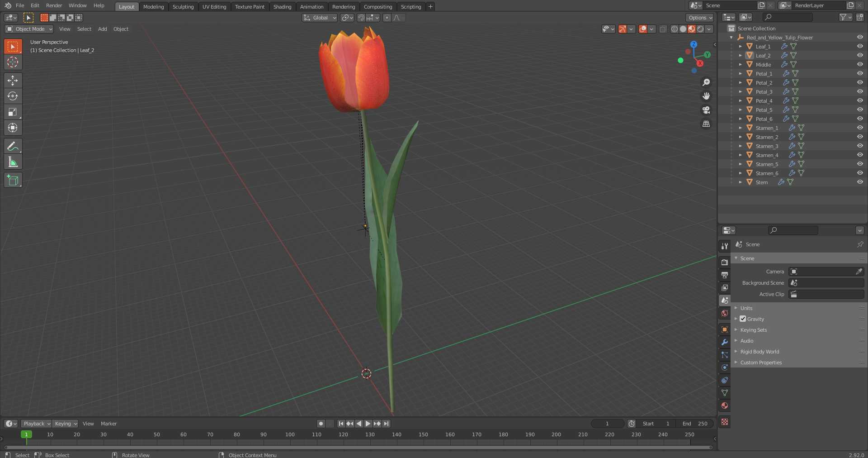Open Modifier properties wrench tab
The width and height of the screenshot is (868, 458).
click(x=725, y=342)
